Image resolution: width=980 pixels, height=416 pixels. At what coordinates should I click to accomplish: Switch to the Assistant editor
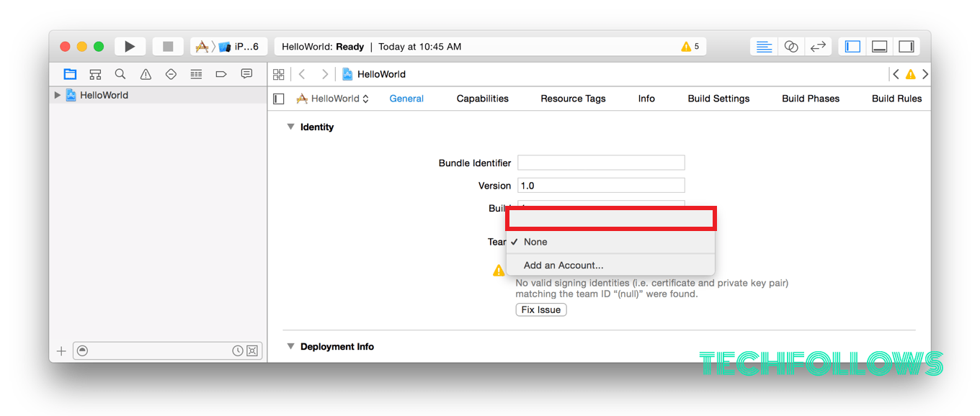coord(791,47)
